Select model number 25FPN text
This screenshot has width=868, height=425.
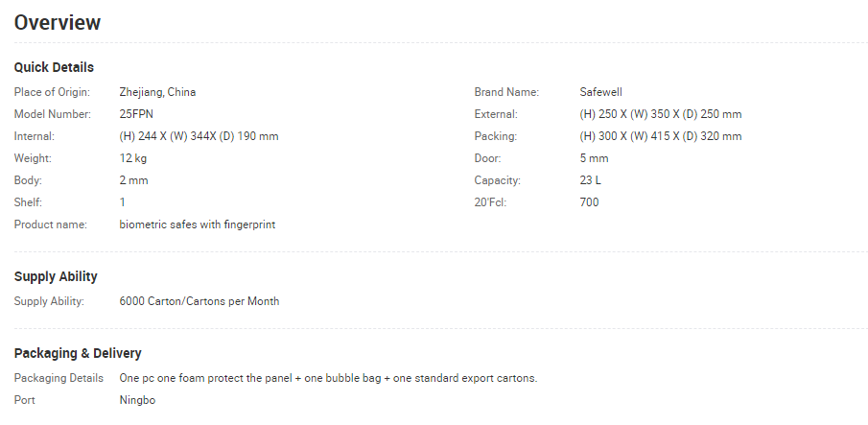click(x=136, y=114)
